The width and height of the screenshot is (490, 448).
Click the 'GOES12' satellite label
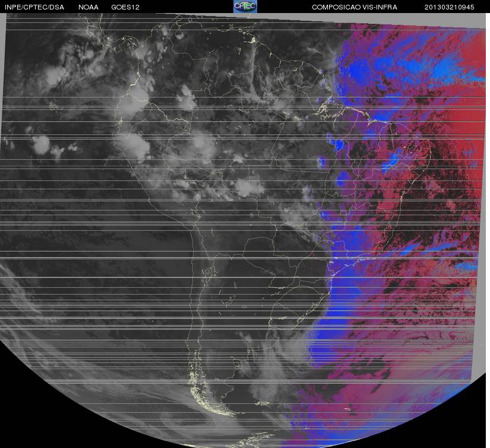125,7
